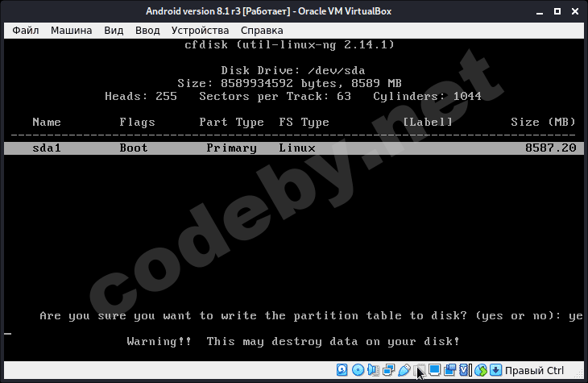Screen dimensions: 588x383
Task: Click the 8587.20 size value
Action: point(550,148)
